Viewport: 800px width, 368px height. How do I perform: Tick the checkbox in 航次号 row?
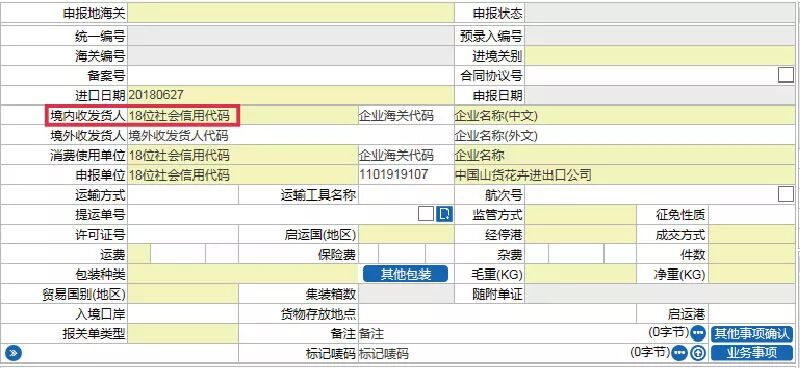coord(786,194)
